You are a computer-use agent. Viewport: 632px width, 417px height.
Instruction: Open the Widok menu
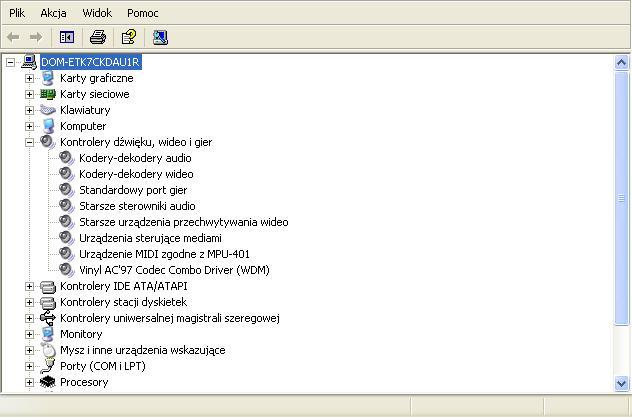[x=97, y=13]
